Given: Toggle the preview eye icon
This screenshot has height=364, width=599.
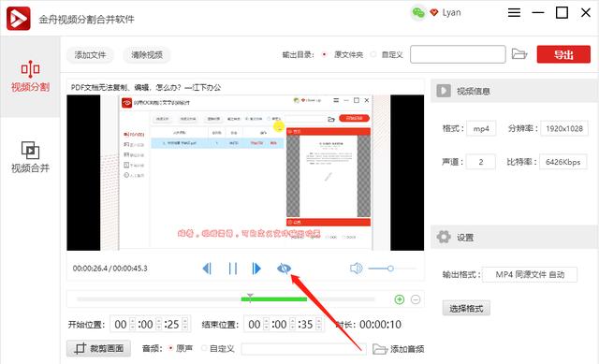Looking at the screenshot, I should click(284, 269).
